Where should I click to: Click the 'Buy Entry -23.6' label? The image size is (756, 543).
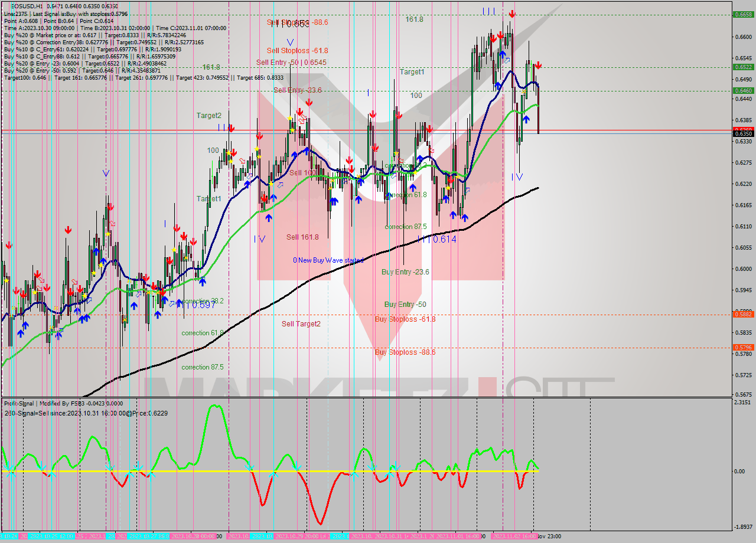pyautogui.click(x=405, y=272)
